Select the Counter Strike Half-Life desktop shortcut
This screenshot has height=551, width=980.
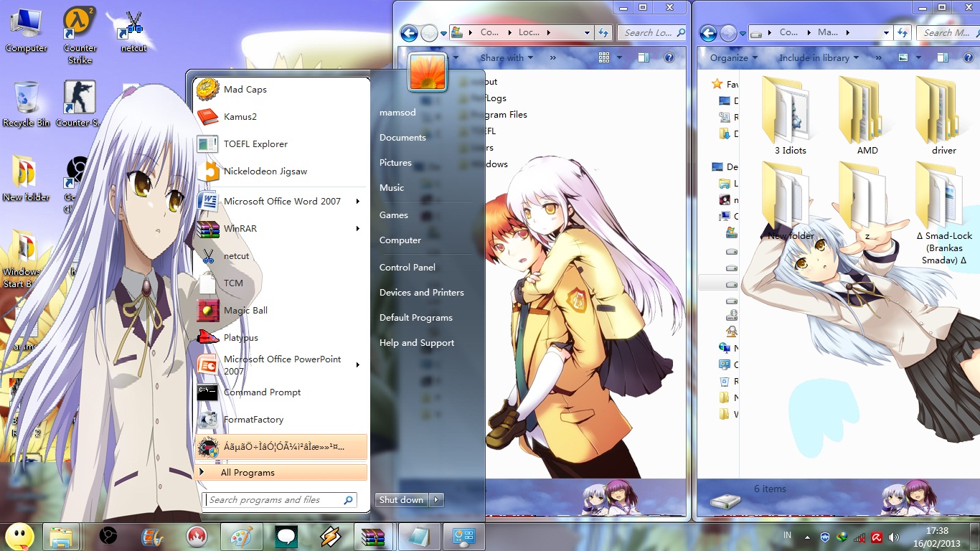[x=80, y=36]
